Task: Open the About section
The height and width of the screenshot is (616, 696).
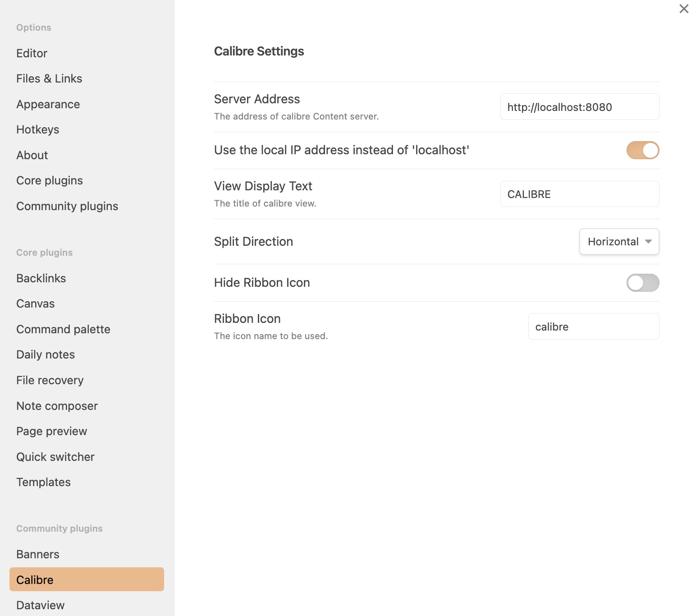Action: click(x=32, y=155)
